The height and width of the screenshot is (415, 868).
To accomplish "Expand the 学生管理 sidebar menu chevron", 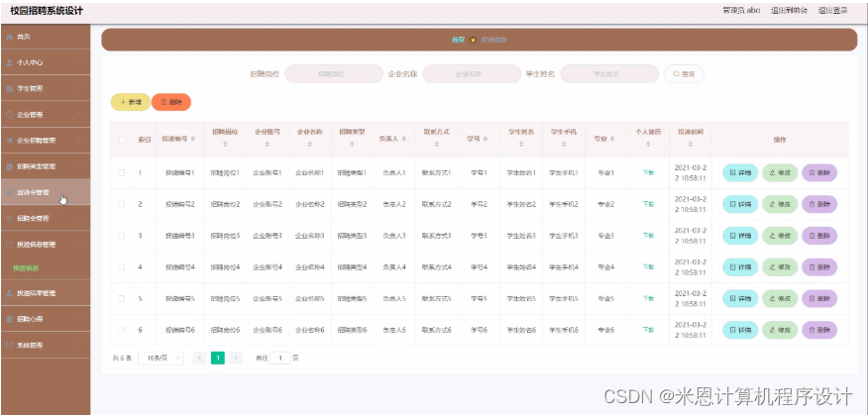I will (79, 88).
